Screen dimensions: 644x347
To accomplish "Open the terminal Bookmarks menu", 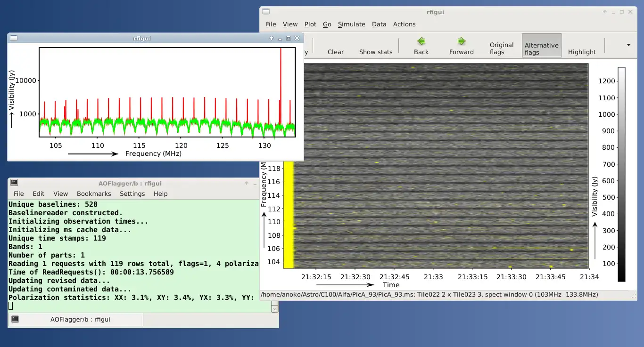I will point(94,194).
